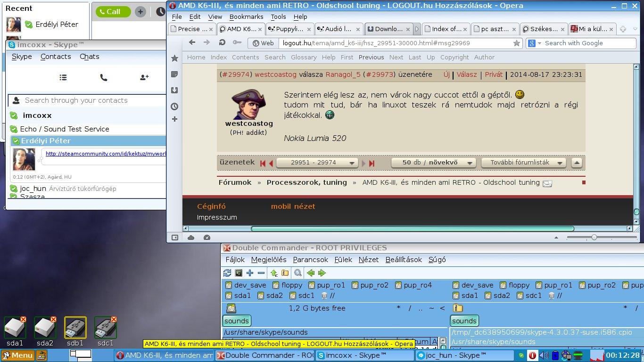The image size is (644, 362).
Task: Open Opera sidebar bookmarks star panel
Action: pyautogui.click(x=174, y=58)
